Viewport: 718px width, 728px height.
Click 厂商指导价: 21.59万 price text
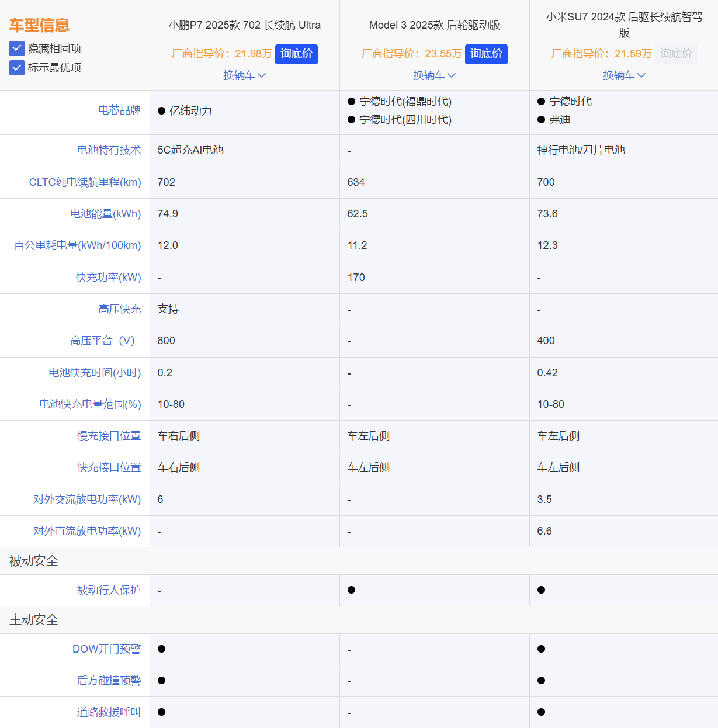pos(601,54)
